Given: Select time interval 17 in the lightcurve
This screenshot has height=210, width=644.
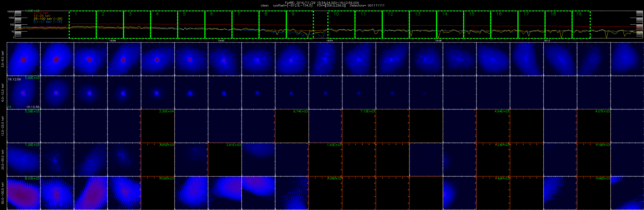Looking at the screenshot, I should tap(532, 25).
